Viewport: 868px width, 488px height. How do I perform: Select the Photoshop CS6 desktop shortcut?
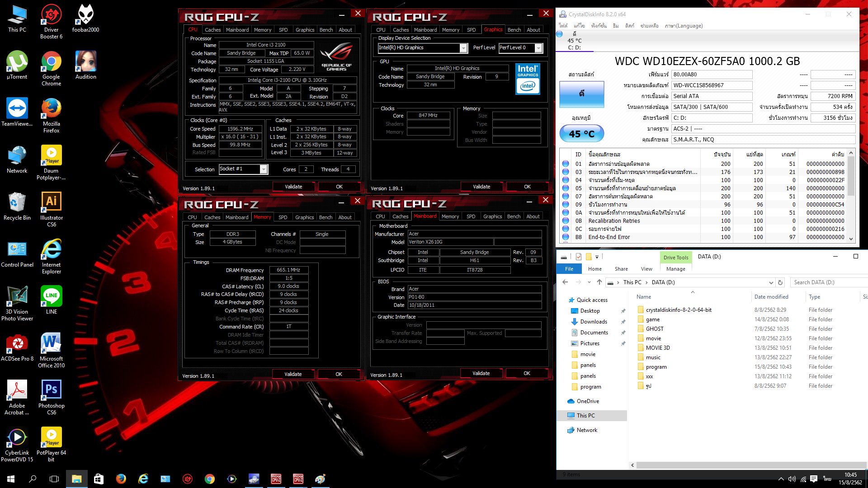pyautogui.click(x=52, y=398)
